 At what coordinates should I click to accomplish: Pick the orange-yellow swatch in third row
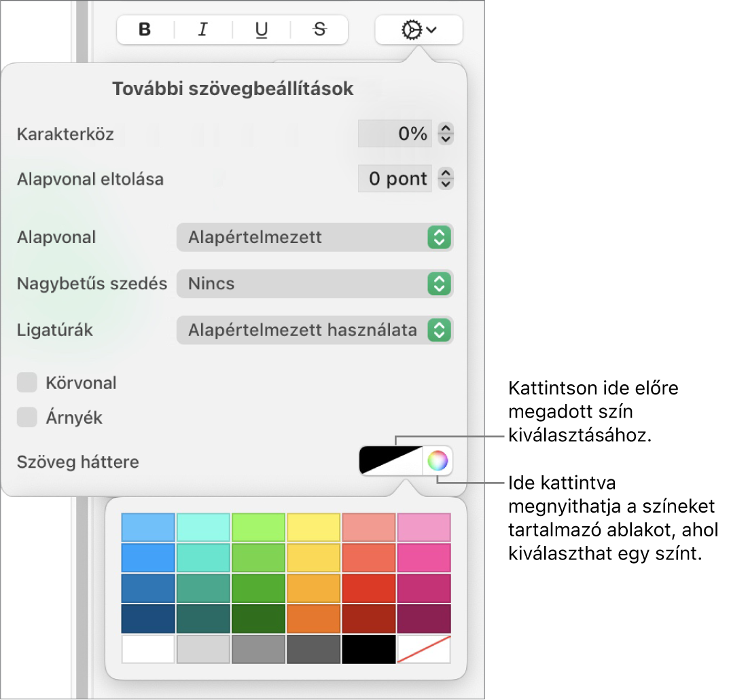[x=314, y=588]
